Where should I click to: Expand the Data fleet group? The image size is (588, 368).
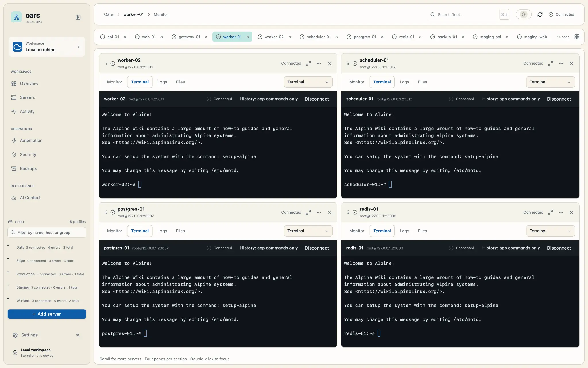8,245
